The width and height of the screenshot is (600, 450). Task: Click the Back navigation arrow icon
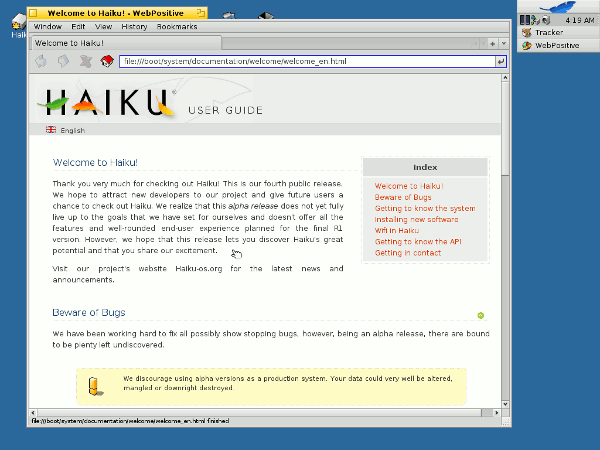pyautogui.click(x=41, y=61)
